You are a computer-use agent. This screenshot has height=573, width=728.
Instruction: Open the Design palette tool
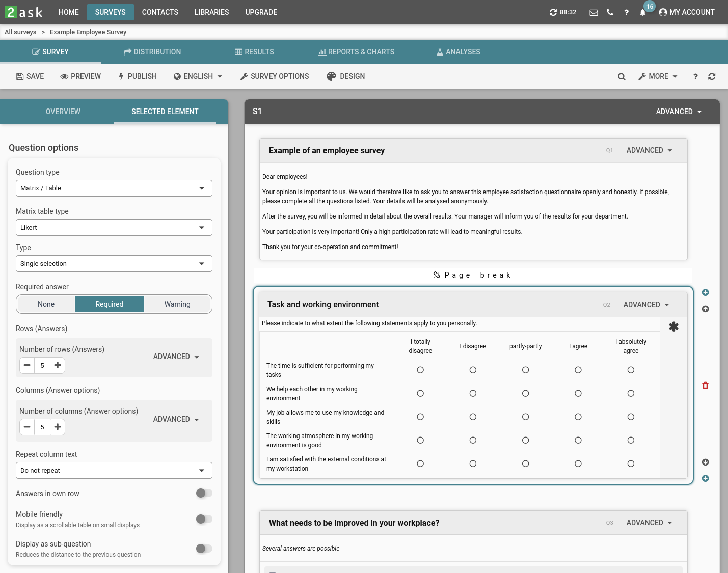[346, 76]
